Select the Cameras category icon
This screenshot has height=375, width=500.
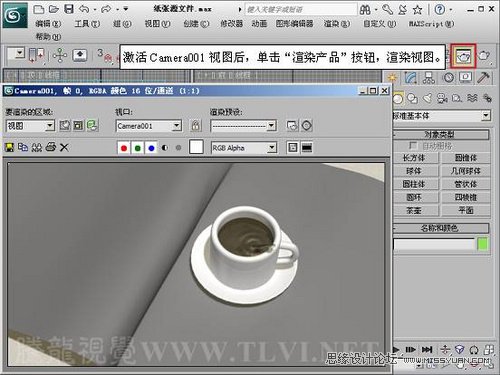(x=442, y=98)
